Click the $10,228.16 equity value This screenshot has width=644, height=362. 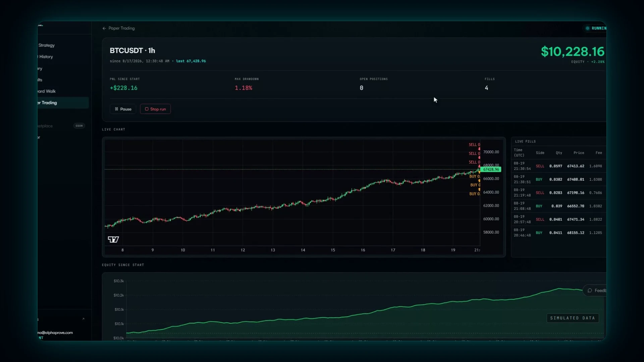[x=573, y=52]
